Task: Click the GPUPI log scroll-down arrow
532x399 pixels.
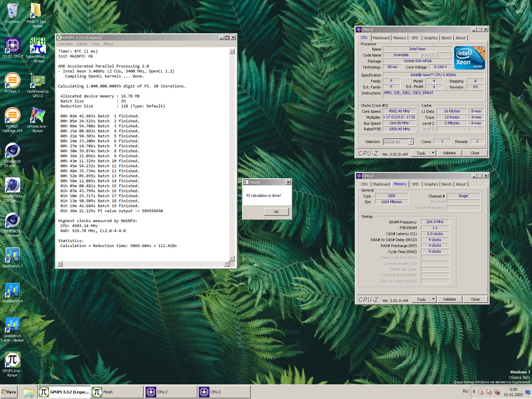Action: point(232,259)
